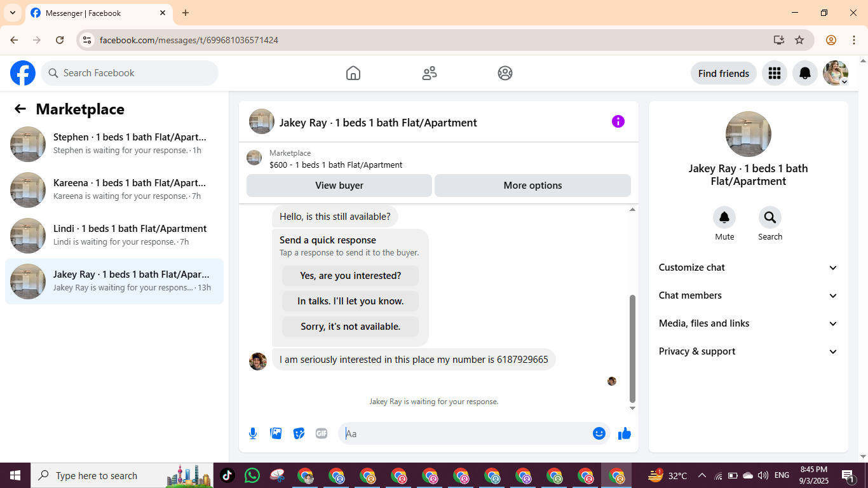Viewport: 868px width, 488px height.
Task: Open Stephen's apartment conversation
Action: point(114,144)
